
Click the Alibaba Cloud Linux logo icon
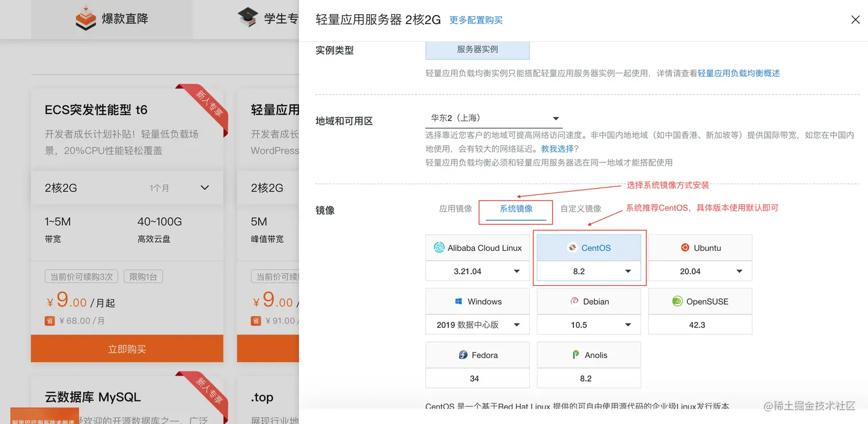click(x=439, y=248)
